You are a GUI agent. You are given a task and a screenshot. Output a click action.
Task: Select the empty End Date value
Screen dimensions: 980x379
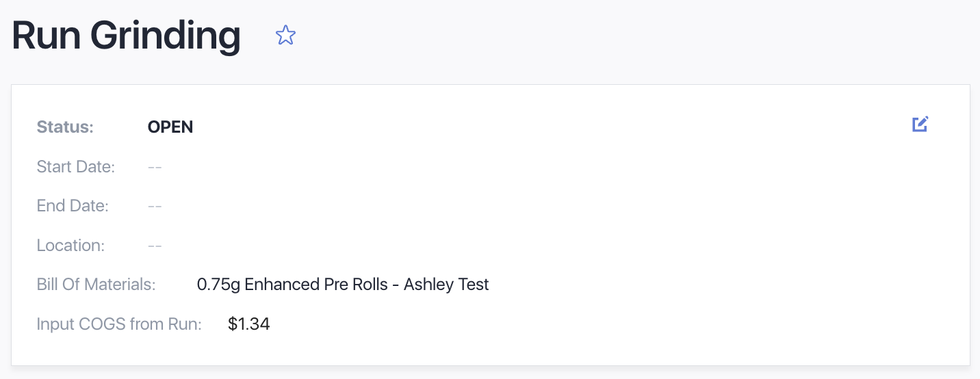tap(155, 206)
